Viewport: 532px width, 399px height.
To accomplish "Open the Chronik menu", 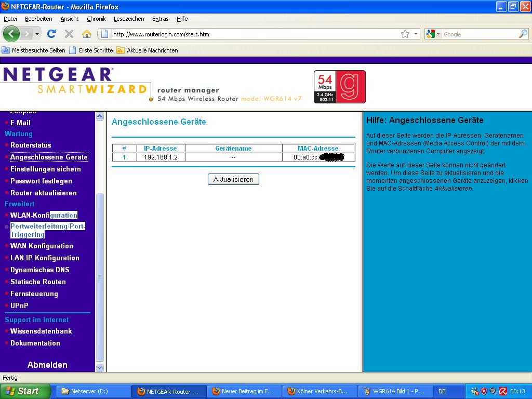I will pyautogui.click(x=96, y=19).
